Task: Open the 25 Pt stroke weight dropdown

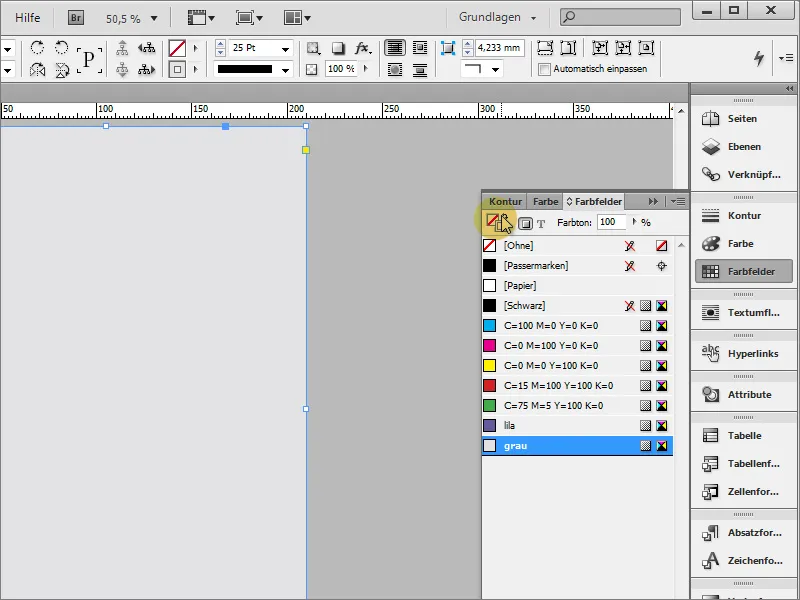Action: pos(286,49)
